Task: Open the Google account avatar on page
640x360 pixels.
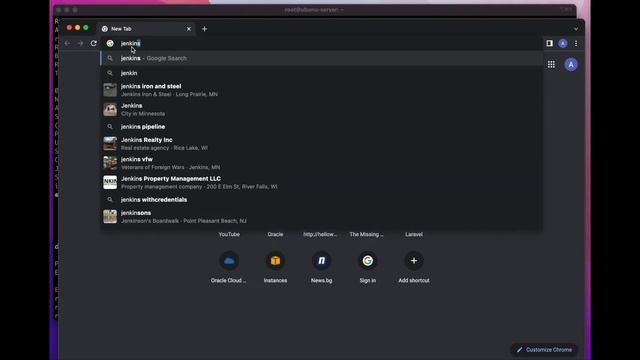Action: pyautogui.click(x=571, y=64)
